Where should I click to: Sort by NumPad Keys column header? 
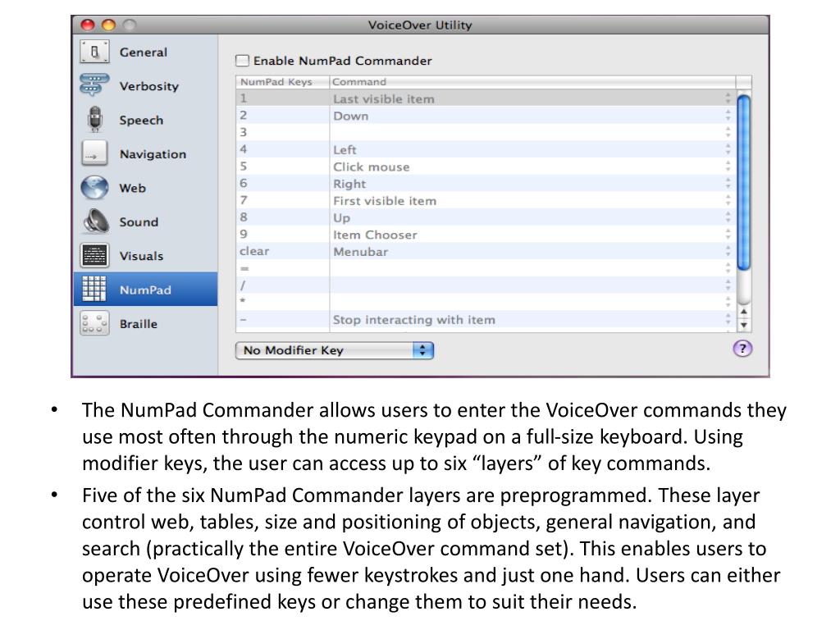pos(282,82)
